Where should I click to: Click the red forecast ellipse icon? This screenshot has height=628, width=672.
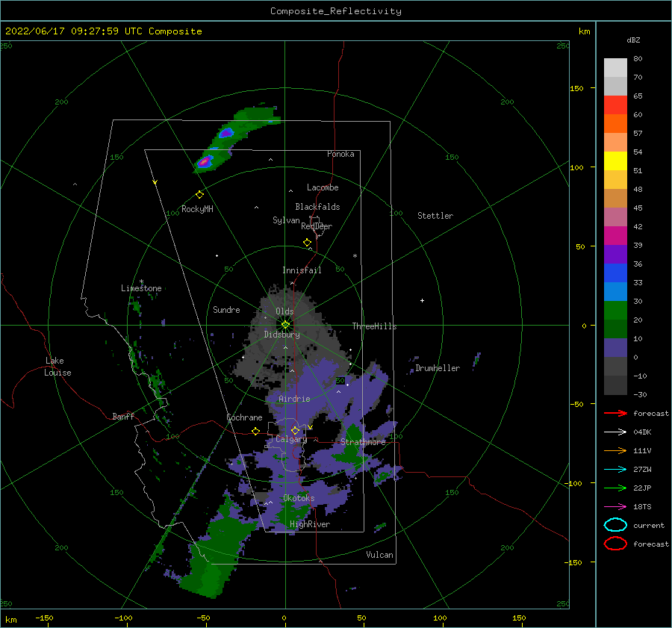(615, 544)
